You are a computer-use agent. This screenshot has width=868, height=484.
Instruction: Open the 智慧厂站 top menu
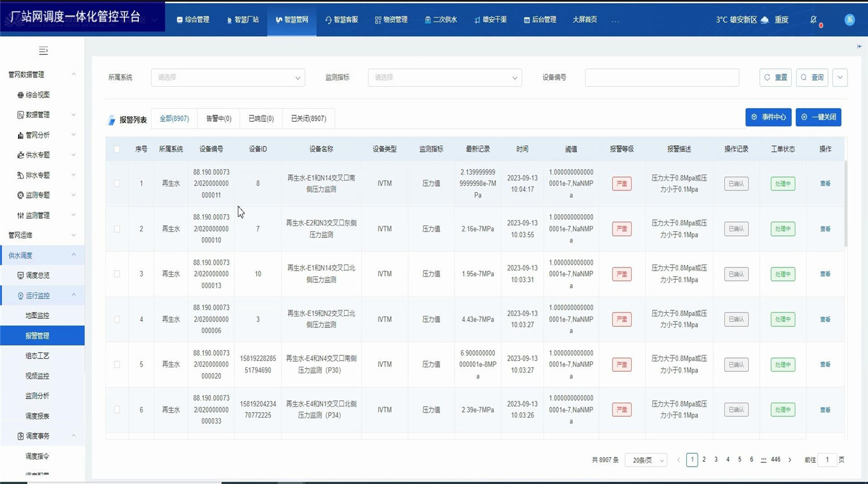tap(242, 20)
